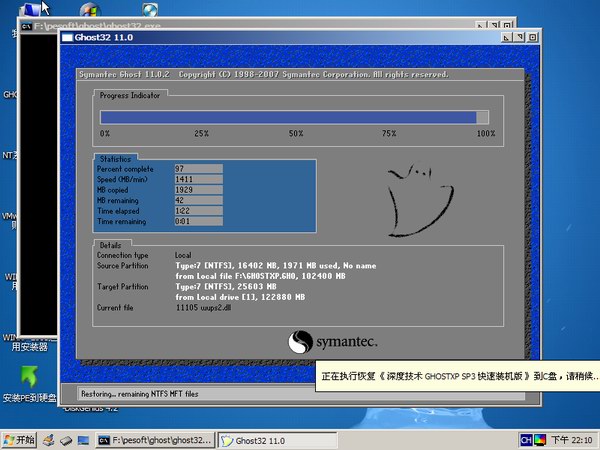Click the Time elapsed value 1:22
This screenshot has height=450, width=600.
pyautogui.click(x=199, y=211)
